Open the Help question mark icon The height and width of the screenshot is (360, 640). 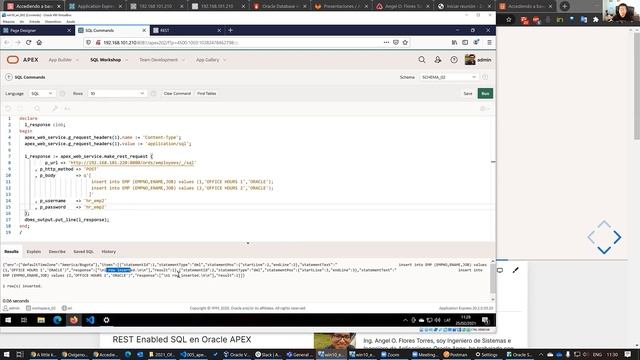[454, 60]
